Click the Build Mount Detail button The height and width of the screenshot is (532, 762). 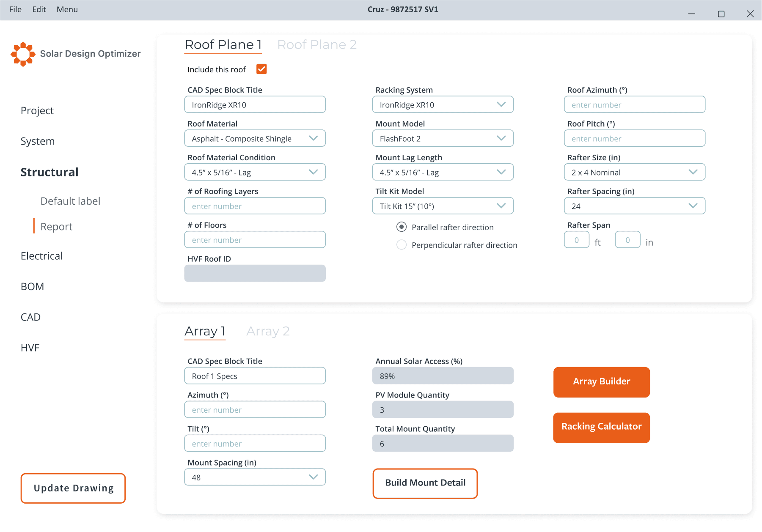point(425,483)
